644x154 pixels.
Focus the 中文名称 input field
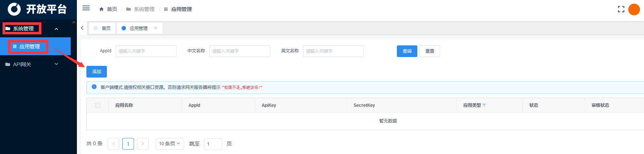pos(240,51)
